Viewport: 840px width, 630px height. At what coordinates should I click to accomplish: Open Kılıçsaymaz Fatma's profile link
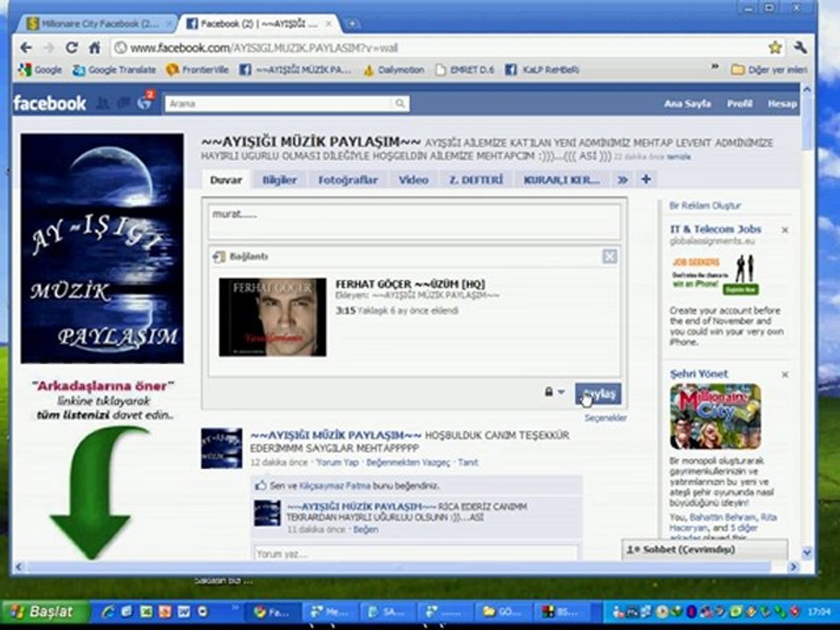(x=335, y=486)
